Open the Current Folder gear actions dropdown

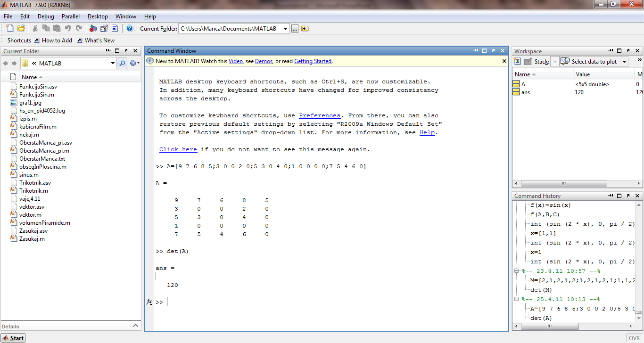pyautogui.click(x=134, y=63)
